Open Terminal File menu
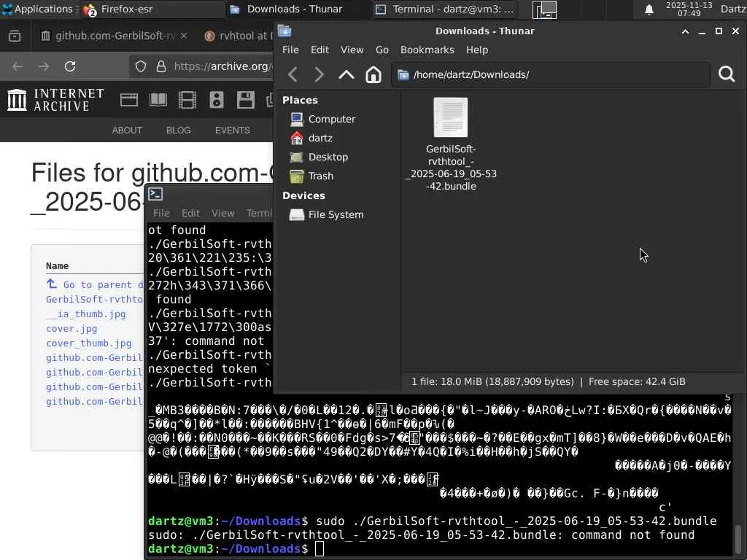 coord(161,214)
